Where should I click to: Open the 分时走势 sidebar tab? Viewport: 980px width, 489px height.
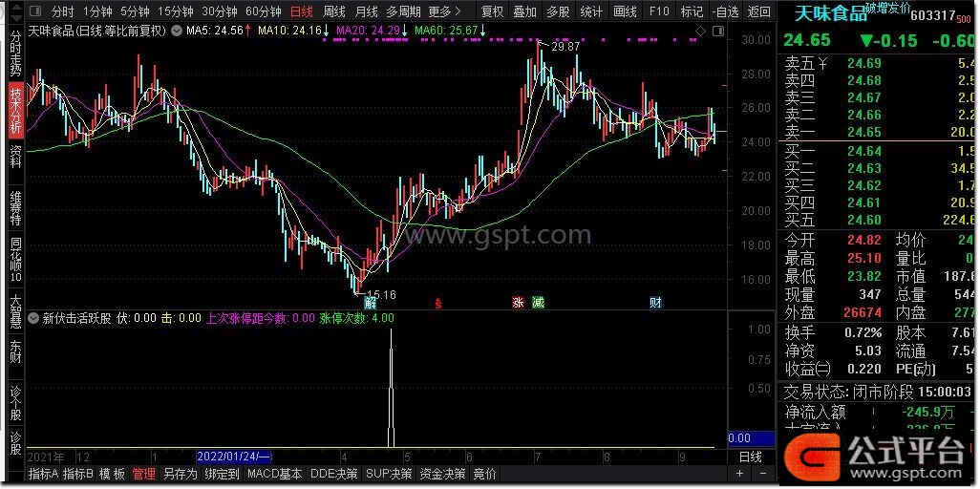[x=15, y=53]
